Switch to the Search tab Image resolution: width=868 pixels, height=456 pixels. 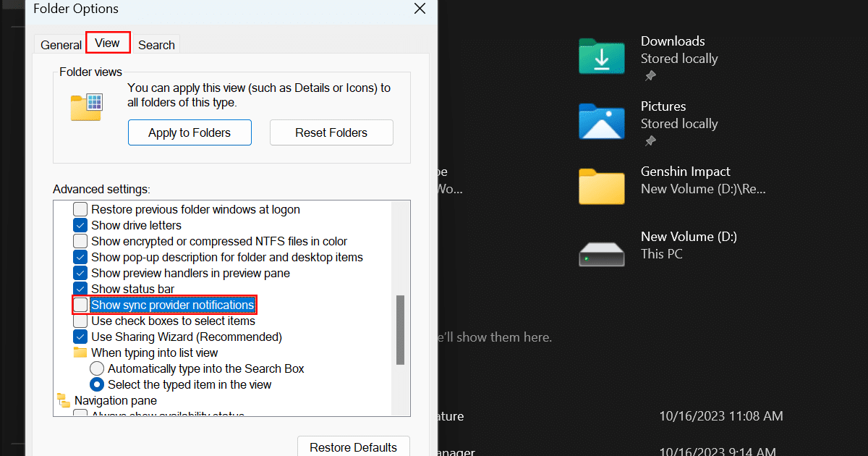156,45
